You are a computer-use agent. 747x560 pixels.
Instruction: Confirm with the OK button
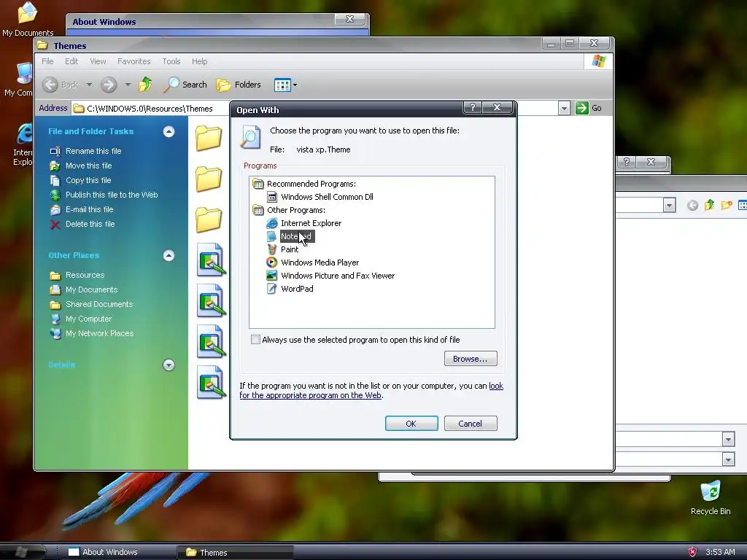(x=411, y=424)
